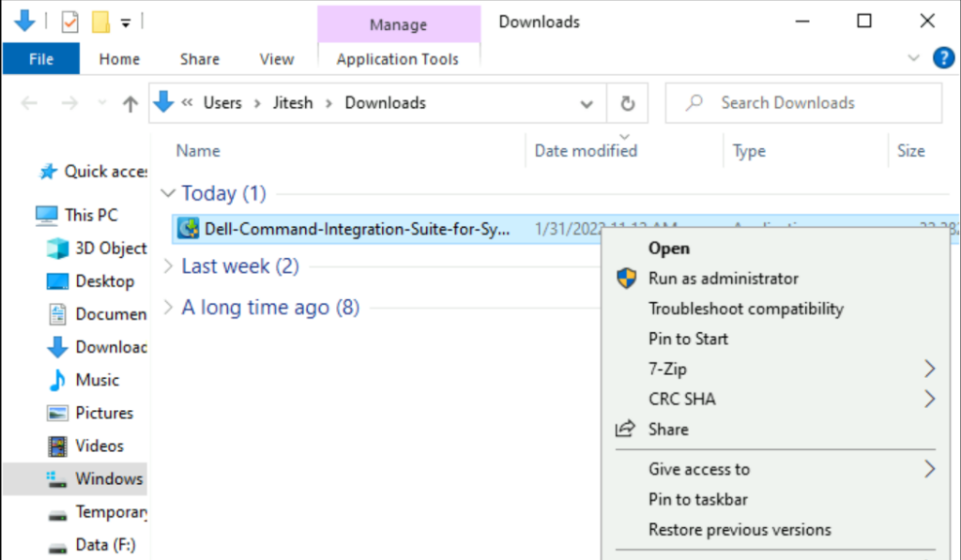This screenshot has height=560, width=961.
Task: Open Desktop in the sidebar
Action: coord(91,281)
